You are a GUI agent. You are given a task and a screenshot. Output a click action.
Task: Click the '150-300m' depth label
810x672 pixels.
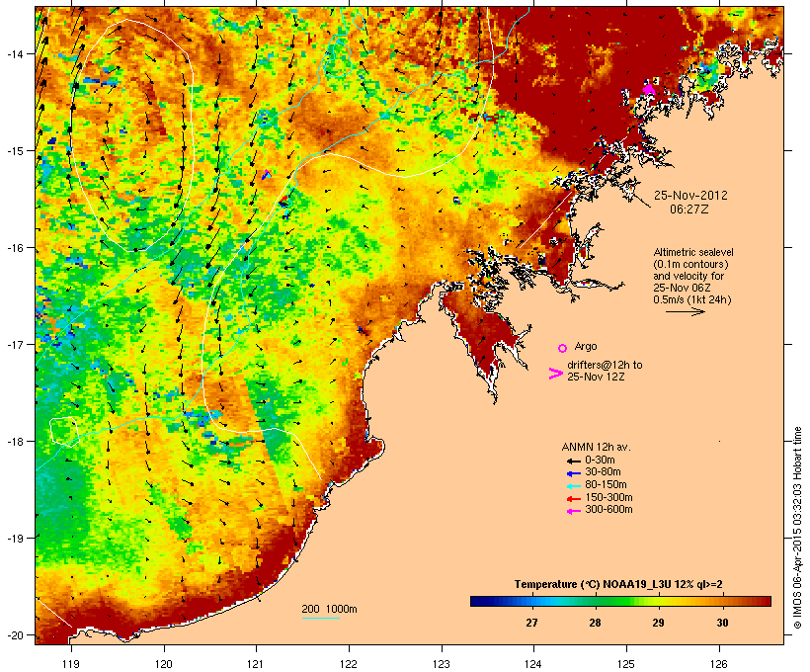tap(608, 497)
